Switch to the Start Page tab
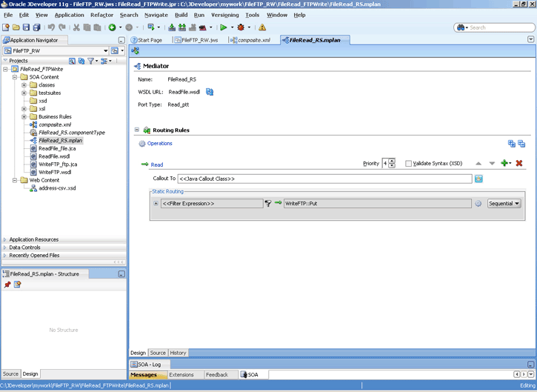This screenshot has height=392, width=537. [147, 40]
